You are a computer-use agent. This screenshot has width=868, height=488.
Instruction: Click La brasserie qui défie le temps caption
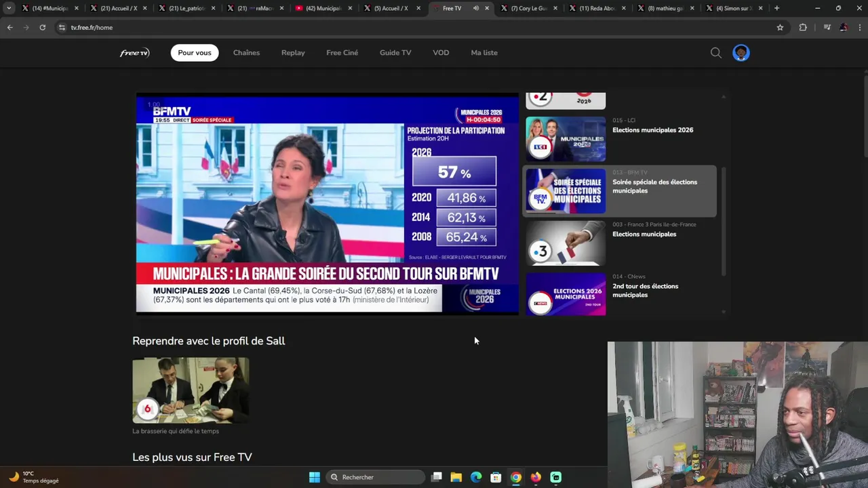(176, 431)
